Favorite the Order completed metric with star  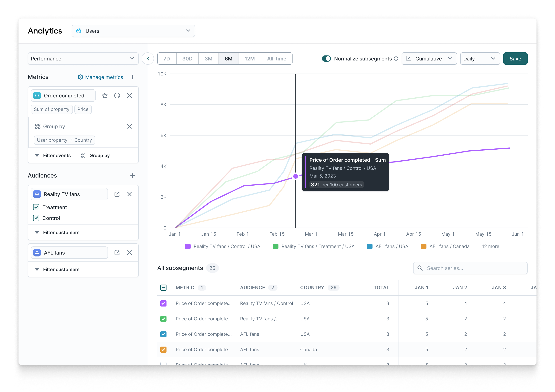click(x=105, y=96)
